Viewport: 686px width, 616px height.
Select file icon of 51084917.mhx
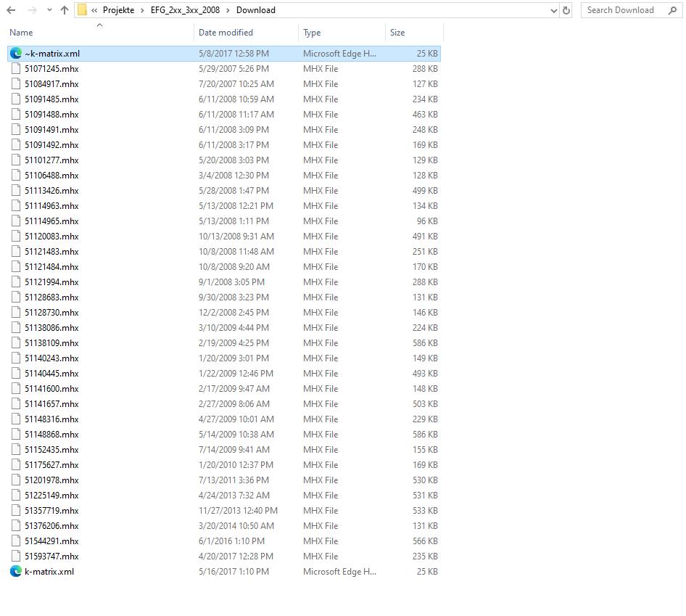tap(16, 84)
